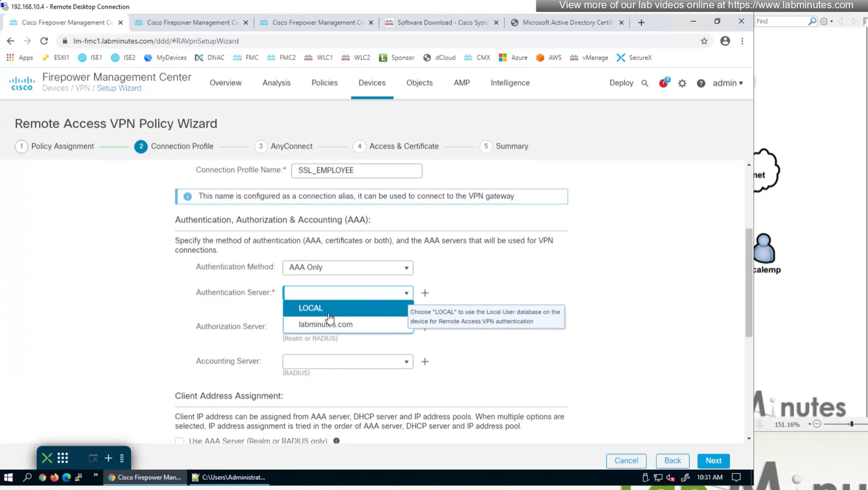Choose labminutes.com from the server list
The width and height of the screenshot is (868, 490).
point(325,325)
